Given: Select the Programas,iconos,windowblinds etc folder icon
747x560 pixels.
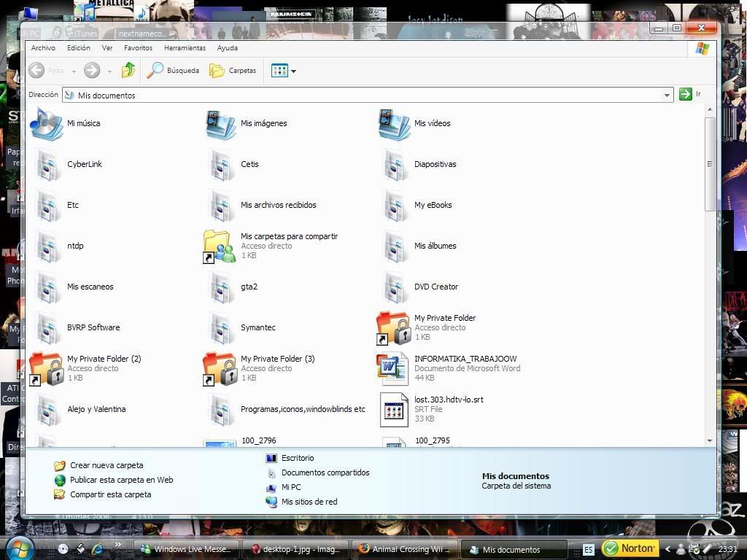Looking at the screenshot, I should (222, 411).
